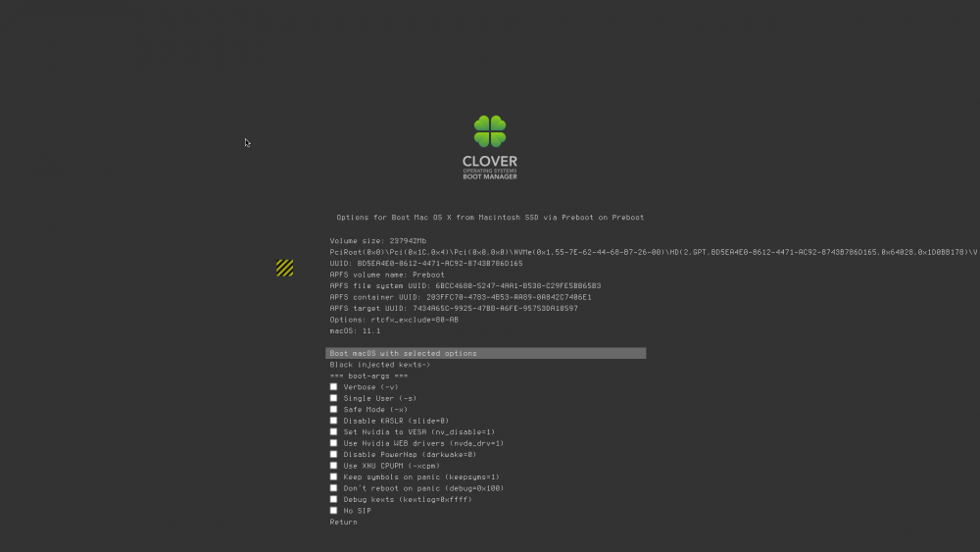Toggle Single User (-s) checkbox
This screenshot has height=552, width=980.
333,398
